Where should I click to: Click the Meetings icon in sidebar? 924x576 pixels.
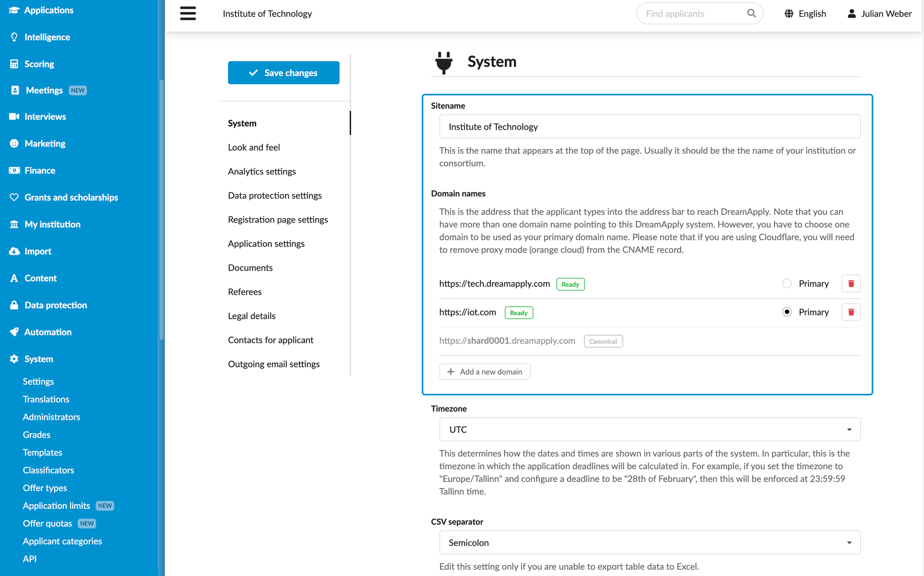coord(15,90)
